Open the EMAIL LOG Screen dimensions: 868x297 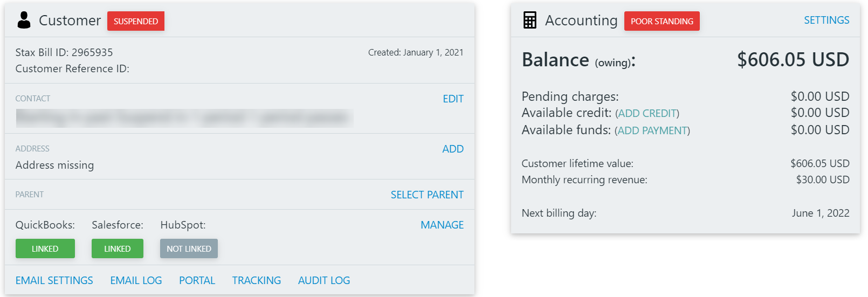click(136, 280)
